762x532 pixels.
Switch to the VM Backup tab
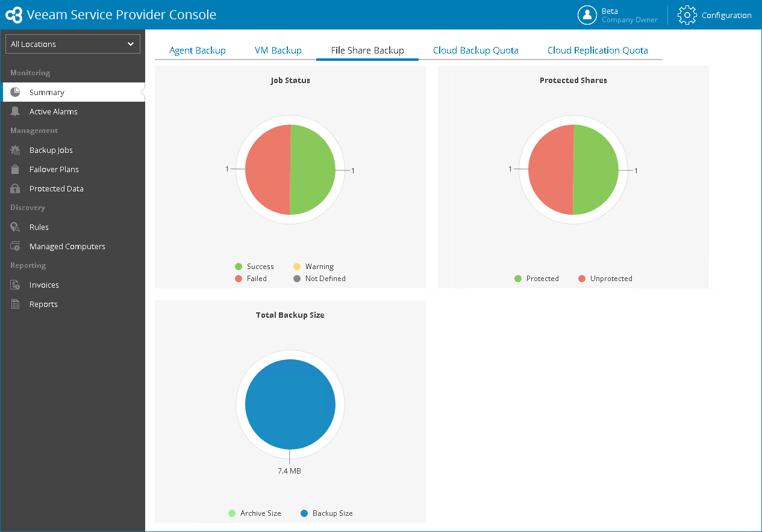pos(278,51)
